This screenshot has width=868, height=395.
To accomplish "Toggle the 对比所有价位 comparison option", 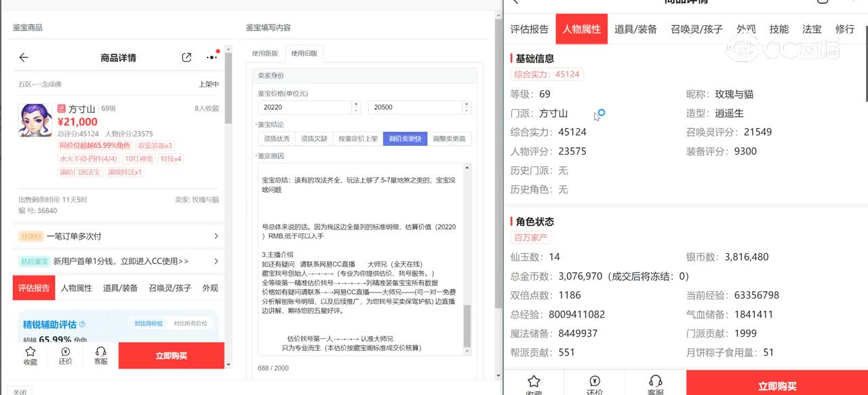I will click(x=190, y=324).
